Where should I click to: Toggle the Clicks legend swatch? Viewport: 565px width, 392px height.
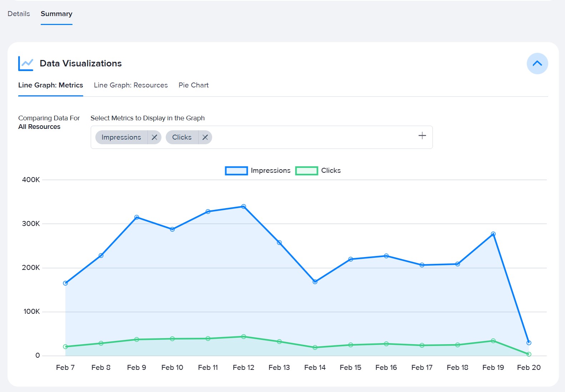point(306,171)
